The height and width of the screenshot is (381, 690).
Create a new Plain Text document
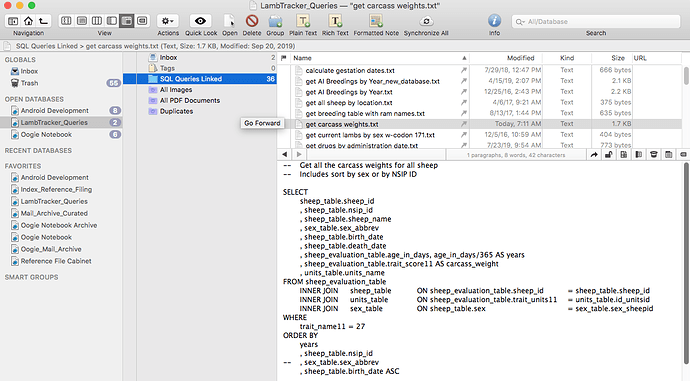click(x=303, y=21)
